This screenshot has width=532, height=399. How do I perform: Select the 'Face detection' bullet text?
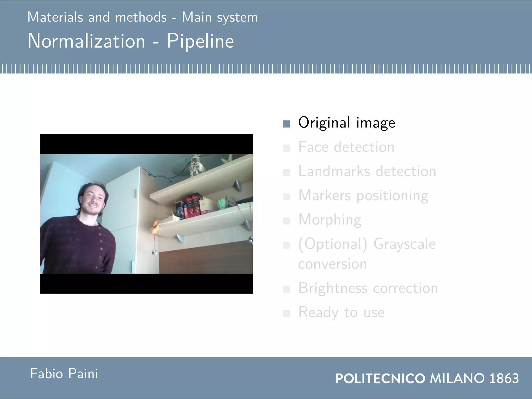click(346, 147)
